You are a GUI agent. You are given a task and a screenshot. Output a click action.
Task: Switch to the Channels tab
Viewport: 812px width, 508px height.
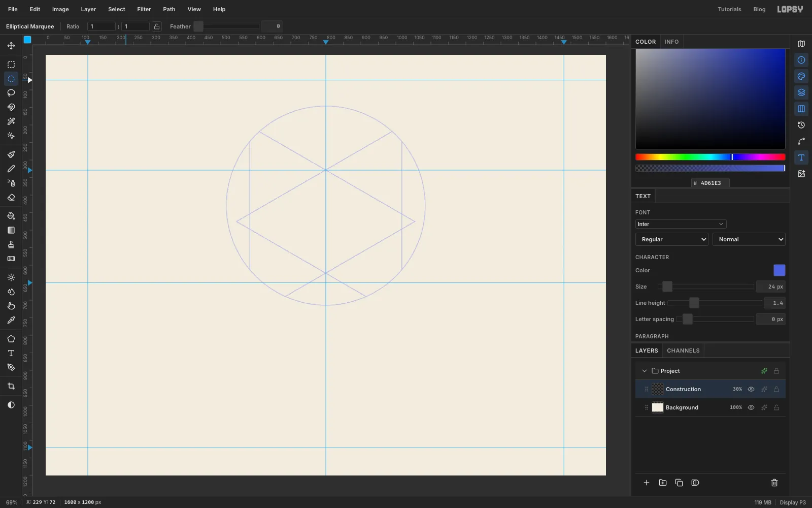pos(683,351)
